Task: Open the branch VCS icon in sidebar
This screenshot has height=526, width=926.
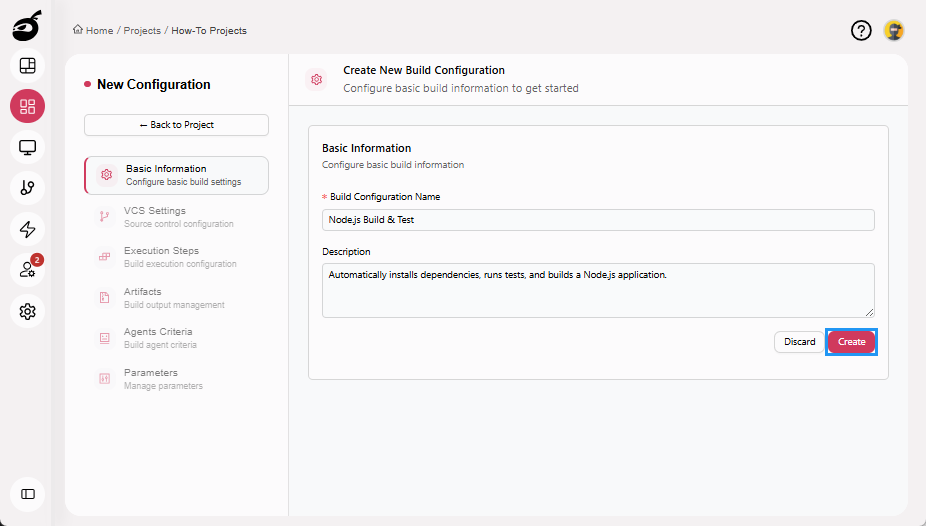Action: pos(27,188)
